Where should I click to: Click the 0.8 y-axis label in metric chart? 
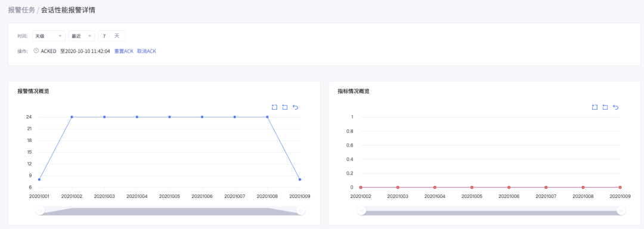tap(349, 131)
